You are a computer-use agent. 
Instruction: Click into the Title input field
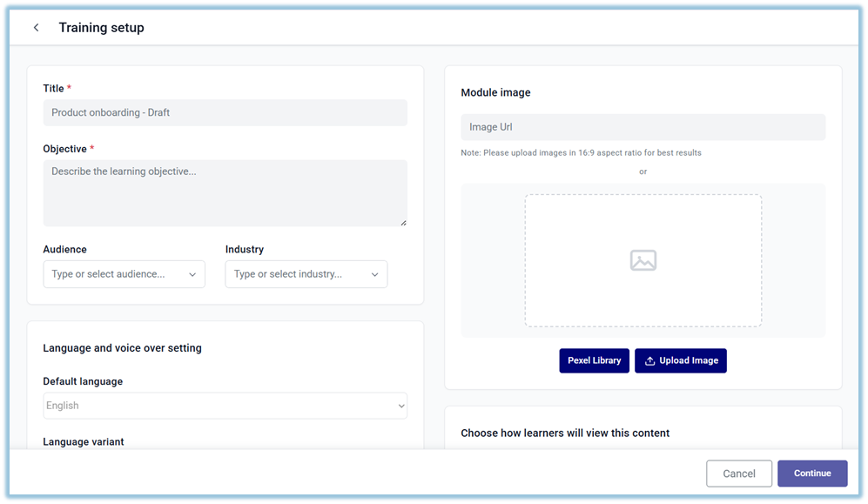coord(225,112)
